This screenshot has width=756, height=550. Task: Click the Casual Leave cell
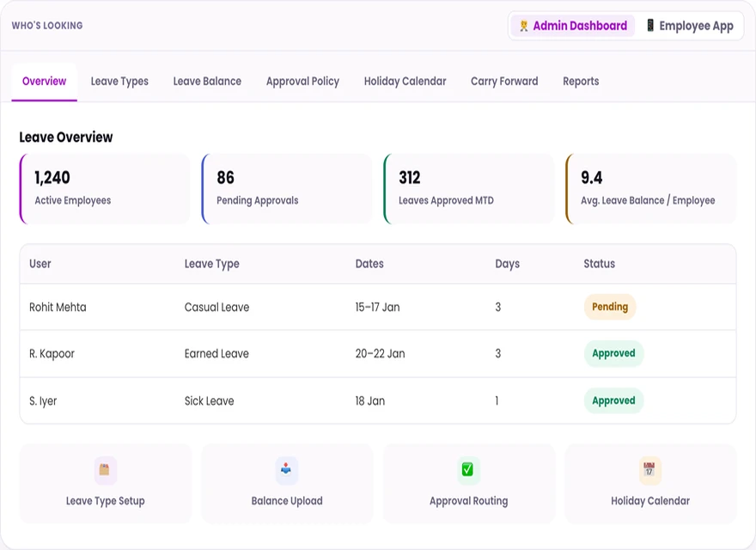coord(217,308)
